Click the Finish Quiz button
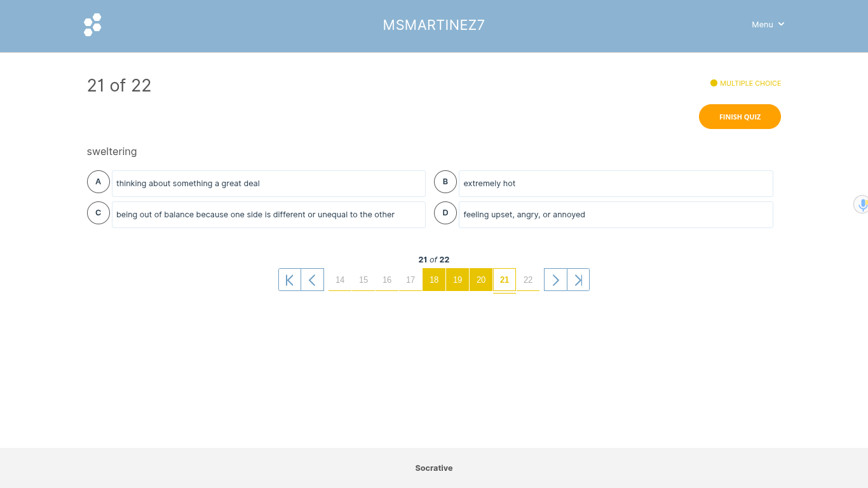The width and height of the screenshot is (868, 488). tap(740, 117)
